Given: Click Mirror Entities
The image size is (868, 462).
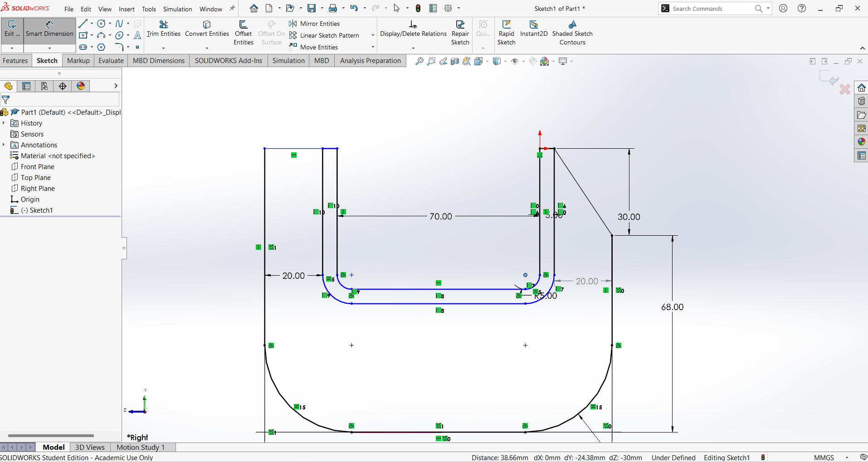Looking at the screenshot, I should (x=314, y=24).
